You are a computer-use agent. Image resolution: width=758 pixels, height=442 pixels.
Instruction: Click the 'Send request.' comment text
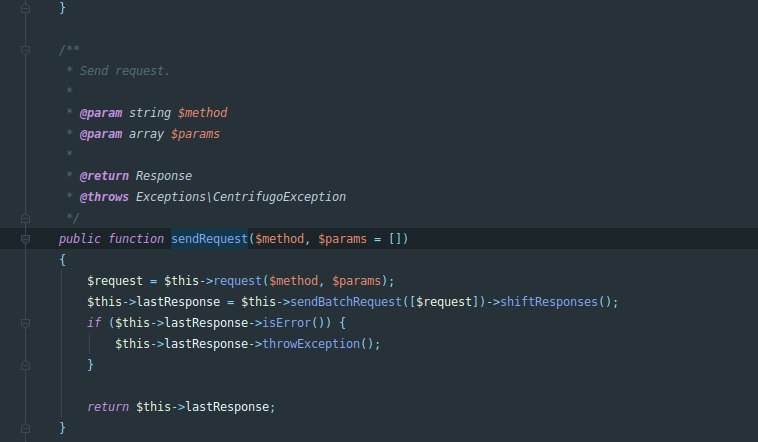[125, 71]
